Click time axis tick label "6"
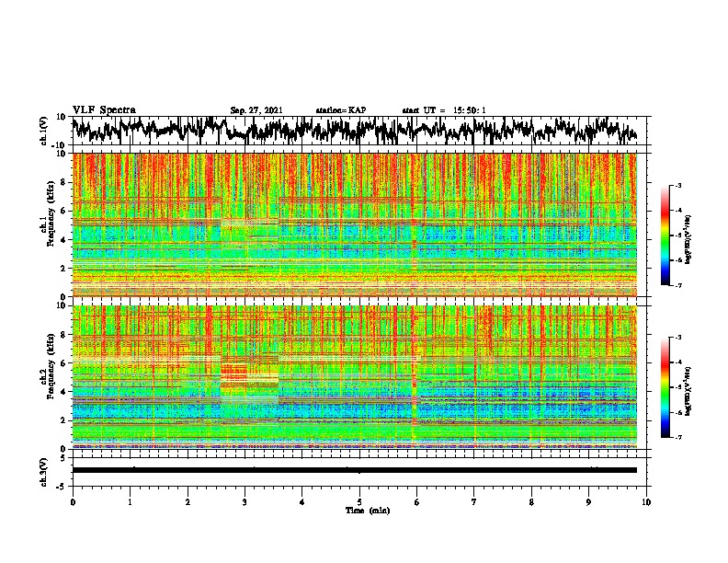728x563 pixels. tap(417, 502)
